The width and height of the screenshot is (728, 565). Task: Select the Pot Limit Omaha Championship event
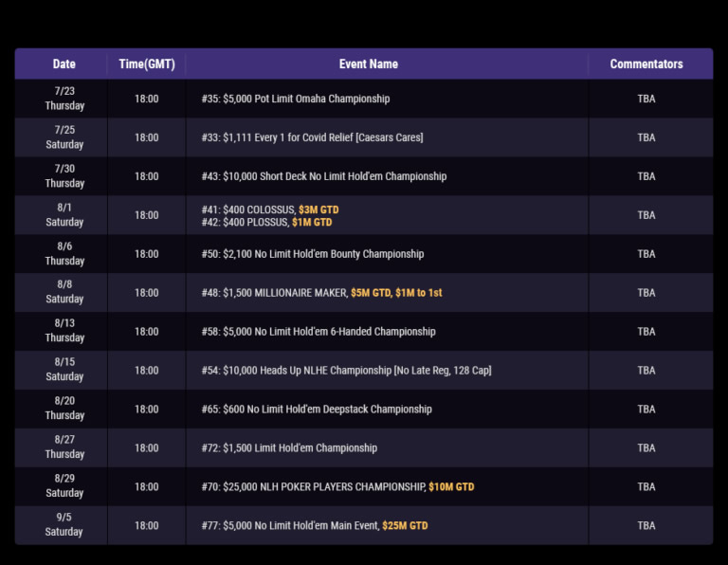[x=295, y=99]
